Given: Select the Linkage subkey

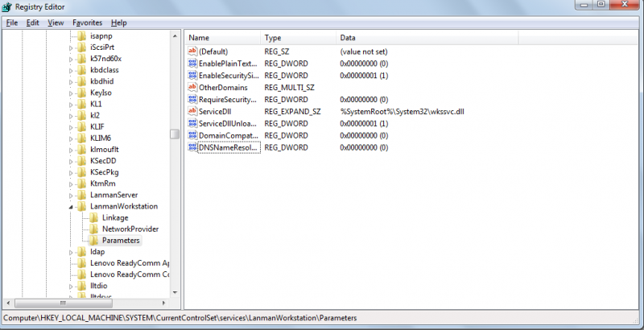Looking at the screenshot, I should coord(115,217).
